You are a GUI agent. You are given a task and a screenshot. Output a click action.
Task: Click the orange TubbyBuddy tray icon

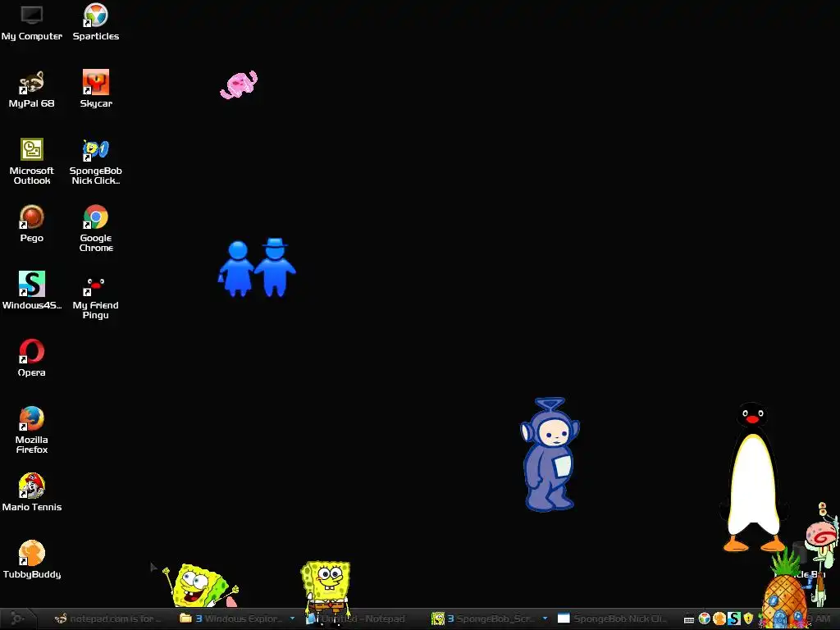pyautogui.click(x=719, y=619)
